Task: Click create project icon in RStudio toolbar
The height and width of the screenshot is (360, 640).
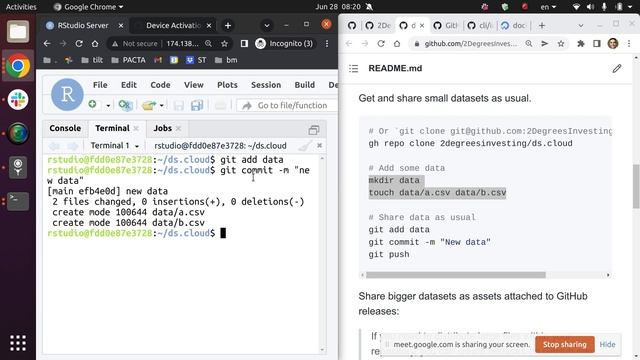Action: [x=125, y=105]
